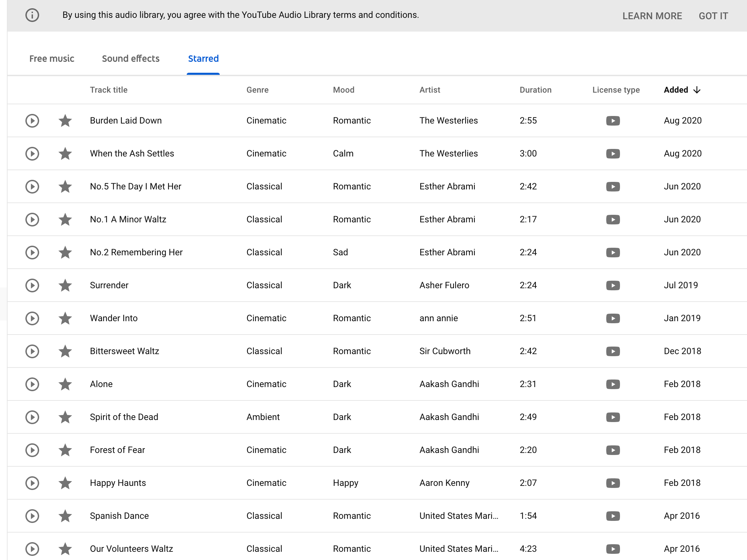
Task: Play the track Alone
Action: [32, 384]
